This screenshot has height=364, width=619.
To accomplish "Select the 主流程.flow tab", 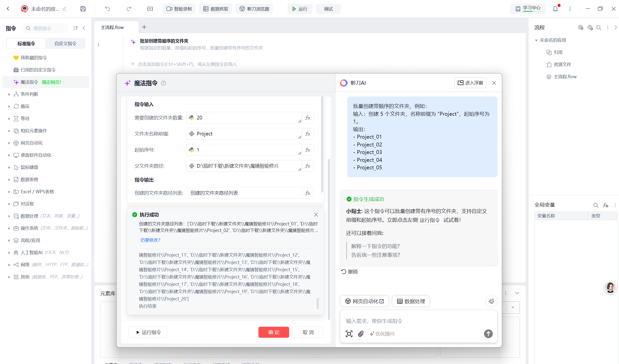I will click(112, 27).
